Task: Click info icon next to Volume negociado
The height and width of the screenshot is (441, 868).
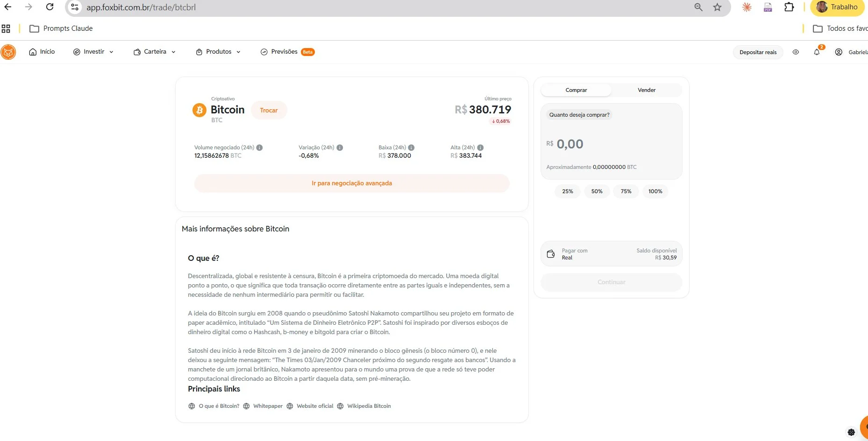Action: tap(259, 147)
